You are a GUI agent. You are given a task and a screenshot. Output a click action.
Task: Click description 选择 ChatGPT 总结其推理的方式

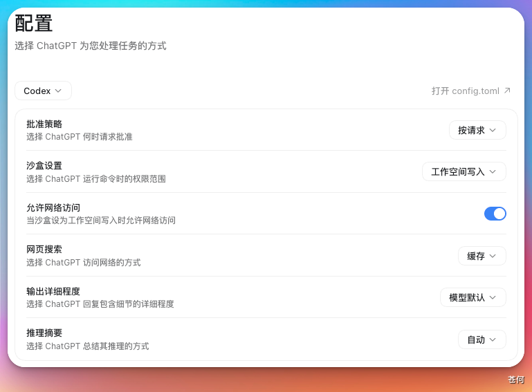[88, 346]
